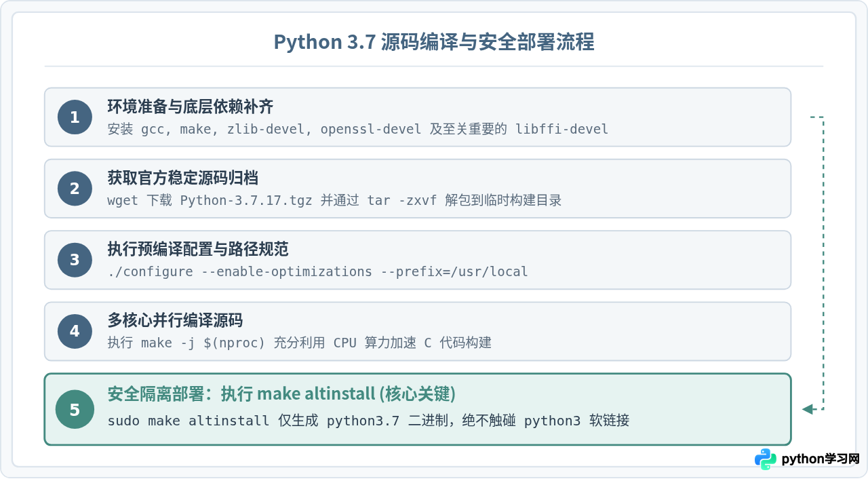Click the 执行 make -j $(nproc) line
The image size is (868, 479).
[x=299, y=343]
